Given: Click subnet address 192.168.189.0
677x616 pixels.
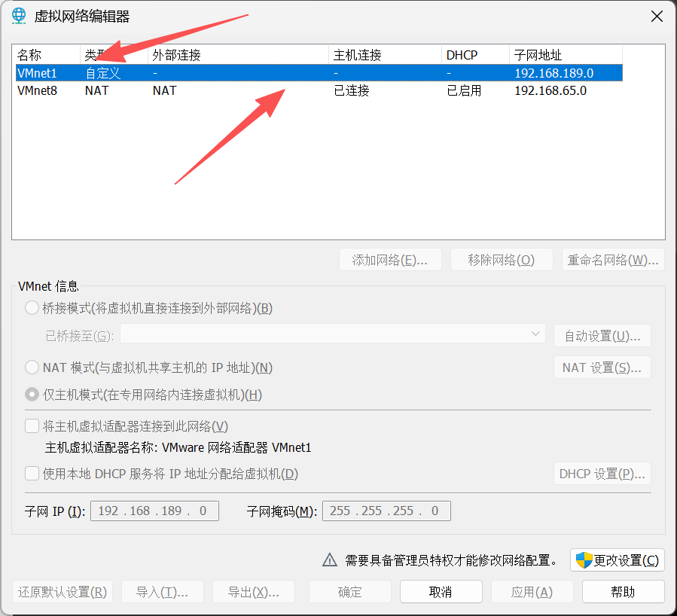Looking at the screenshot, I should (x=554, y=73).
